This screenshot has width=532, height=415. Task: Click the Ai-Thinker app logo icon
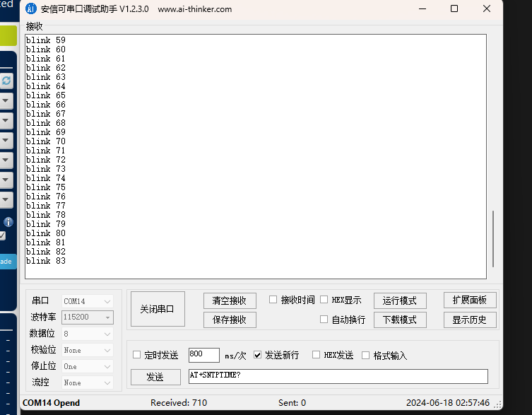30,8
